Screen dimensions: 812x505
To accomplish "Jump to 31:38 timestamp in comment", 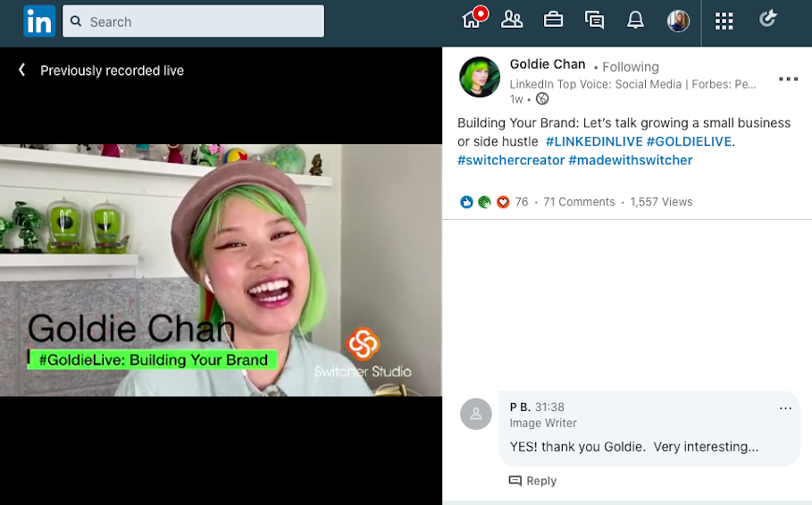I will [549, 407].
